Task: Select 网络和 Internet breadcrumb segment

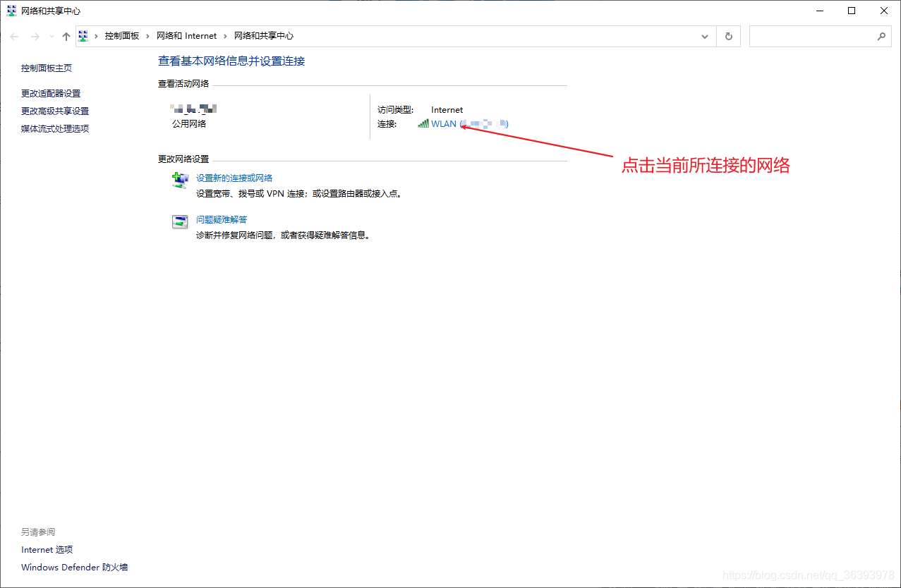Action: [186, 36]
